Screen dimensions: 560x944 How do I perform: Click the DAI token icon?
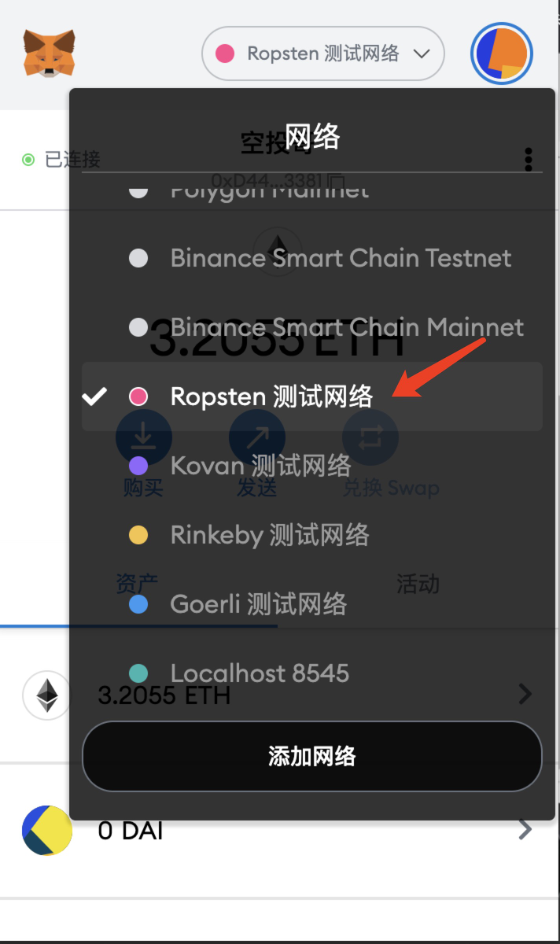point(46,831)
